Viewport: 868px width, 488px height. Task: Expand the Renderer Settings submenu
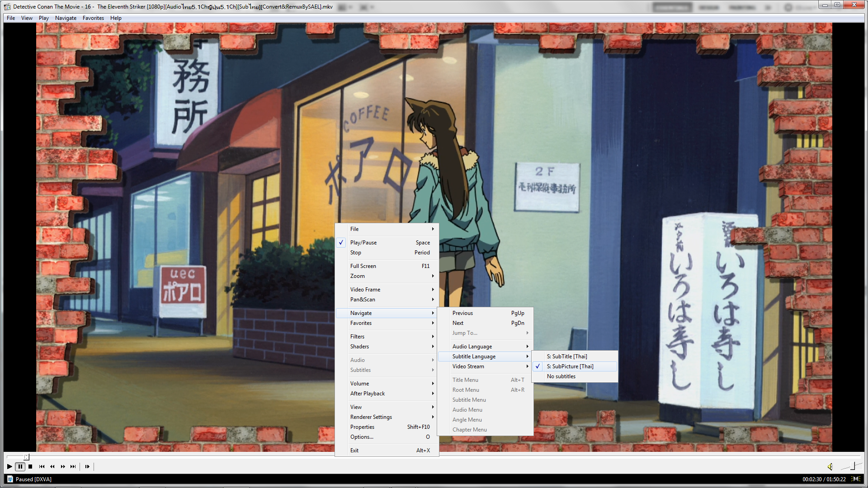pyautogui.click(x=371, y=417)
